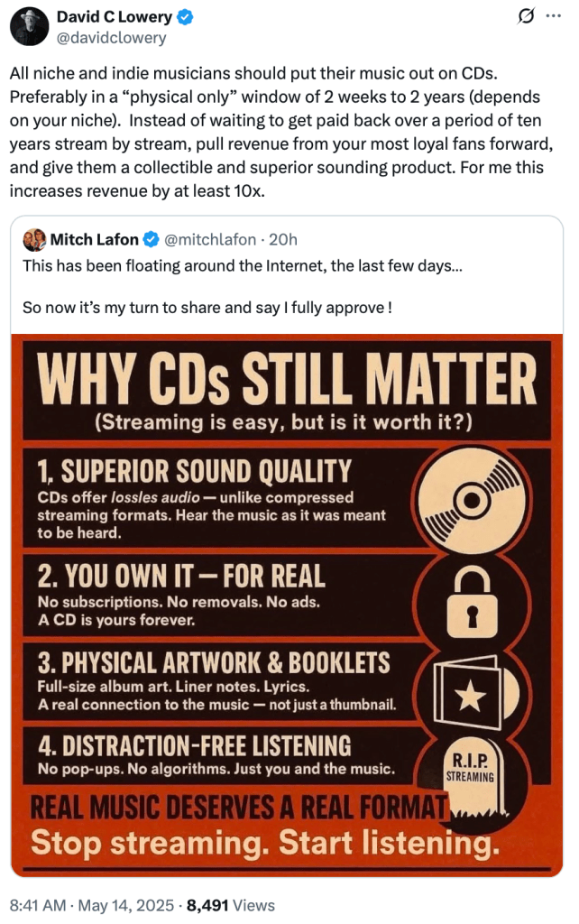Open the "WHY CDs STILL MATTER" image headline

pyautogui.click(x=287, y=381)
